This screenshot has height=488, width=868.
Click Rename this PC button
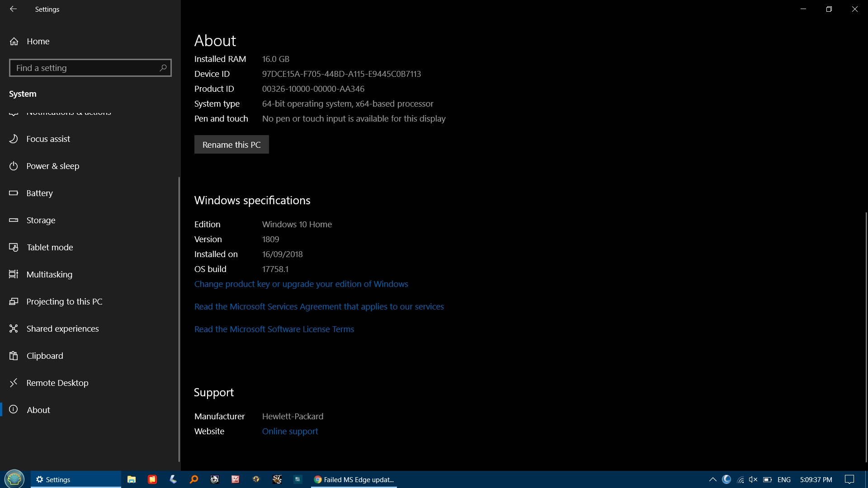point(231,144)
